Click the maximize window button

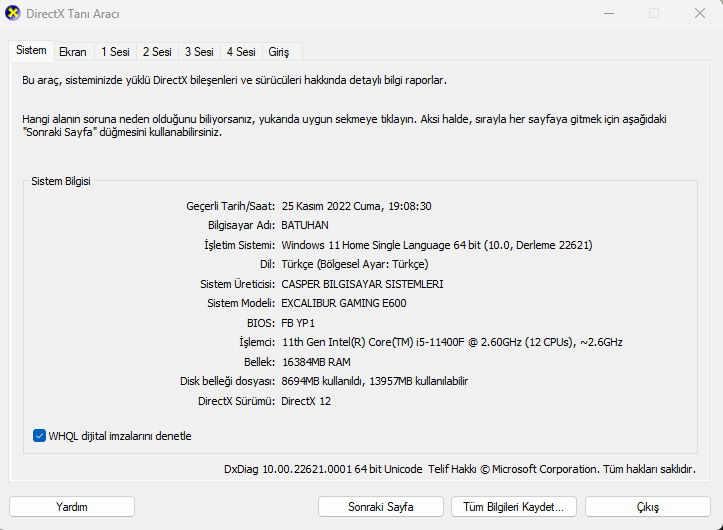[654, 13]
